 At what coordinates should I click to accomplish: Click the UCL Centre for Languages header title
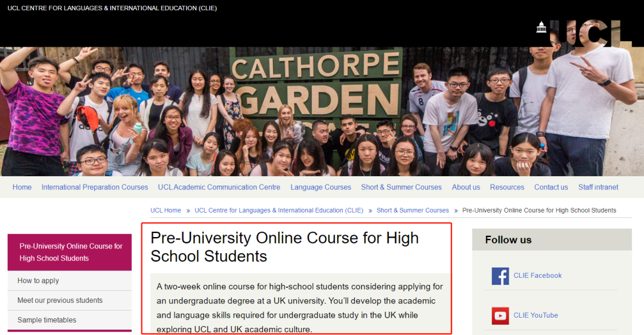[112, 8]
